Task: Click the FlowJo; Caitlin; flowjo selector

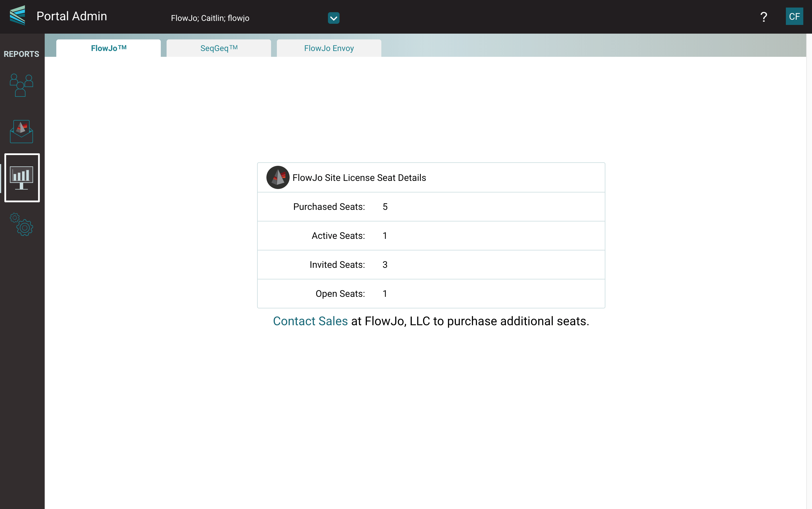Action: tap(210, 18)
